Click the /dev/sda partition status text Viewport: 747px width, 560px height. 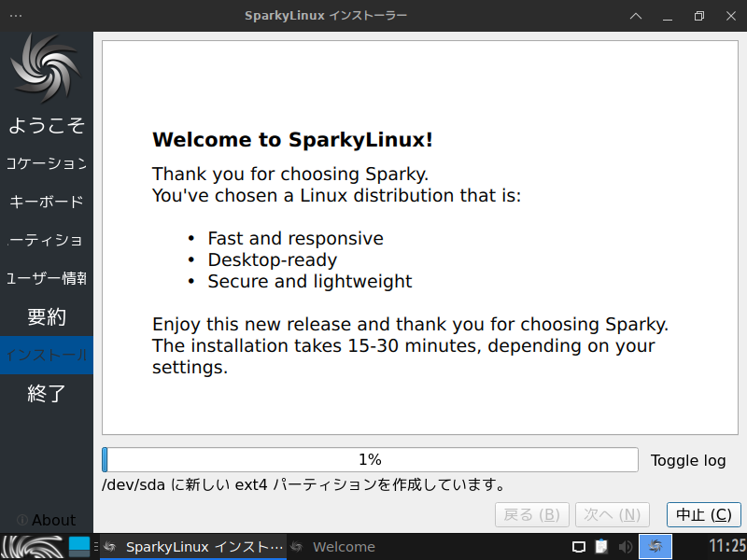[303, 484]
